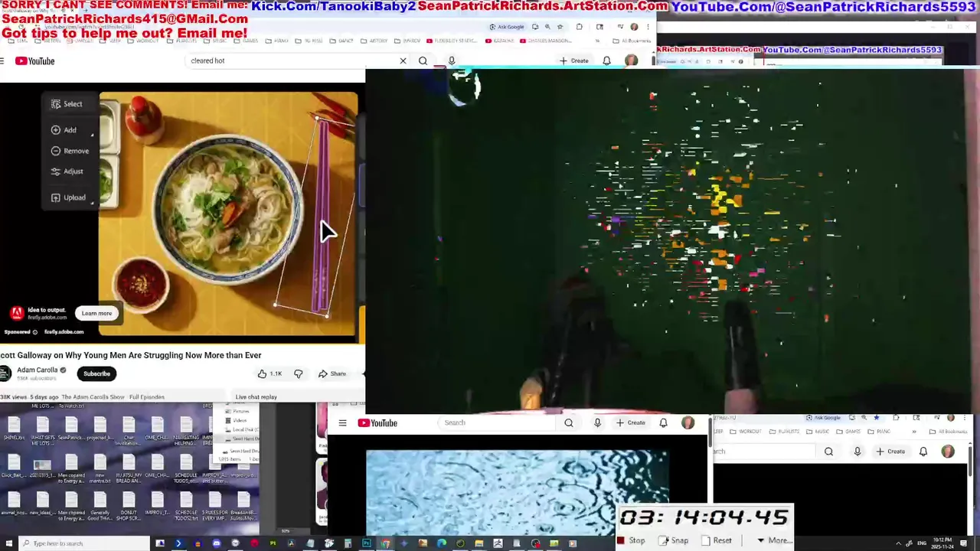Subscribe to Adam Carolla channel
This screenshot has width=980, height=551.
pyautogui.click(x=96, y=373)
